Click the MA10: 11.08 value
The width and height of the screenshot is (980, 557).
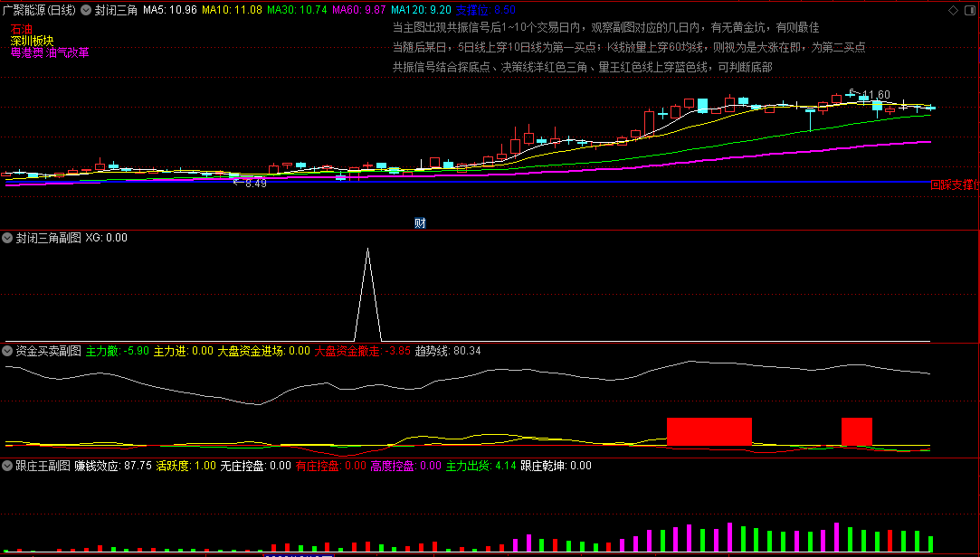(232, 11)
